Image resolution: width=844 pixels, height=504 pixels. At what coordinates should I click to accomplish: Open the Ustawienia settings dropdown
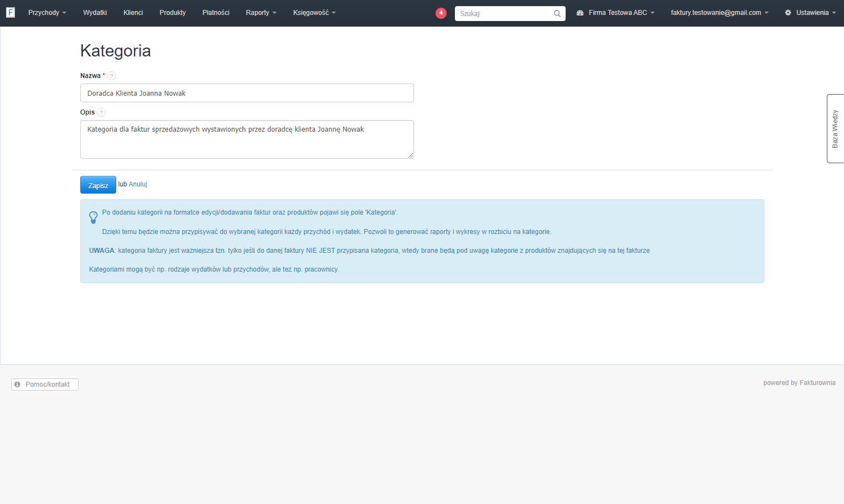pyautogui.click(x=810, y=13)
